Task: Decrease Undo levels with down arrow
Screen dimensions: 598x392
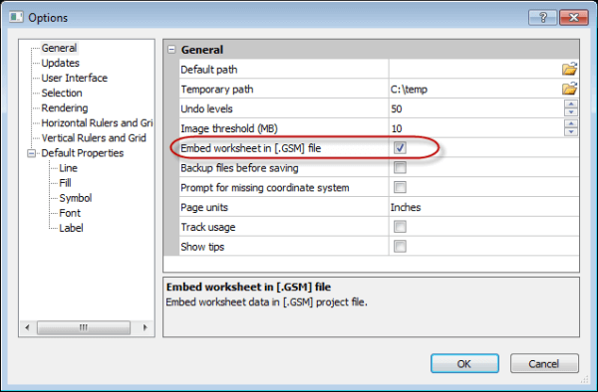Action: [x=571, y=112]
